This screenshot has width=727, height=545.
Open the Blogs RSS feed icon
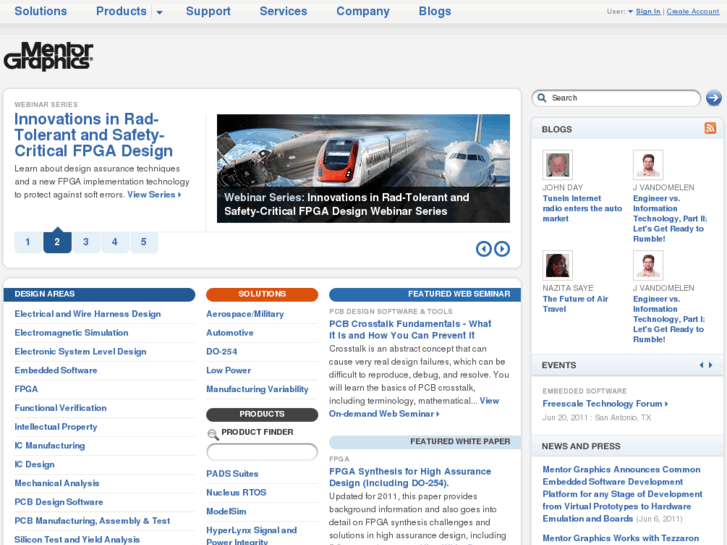(710, 128)
